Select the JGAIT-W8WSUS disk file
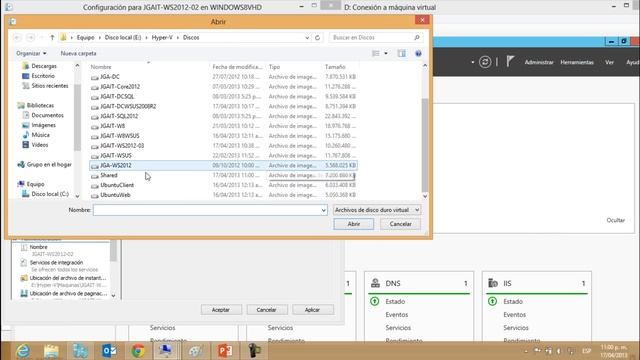 [223, 136]
